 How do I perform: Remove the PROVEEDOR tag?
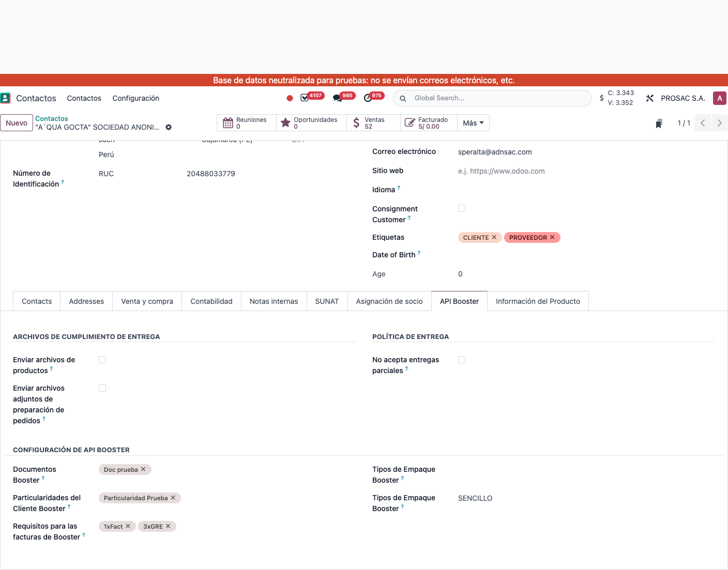point(552,237)
